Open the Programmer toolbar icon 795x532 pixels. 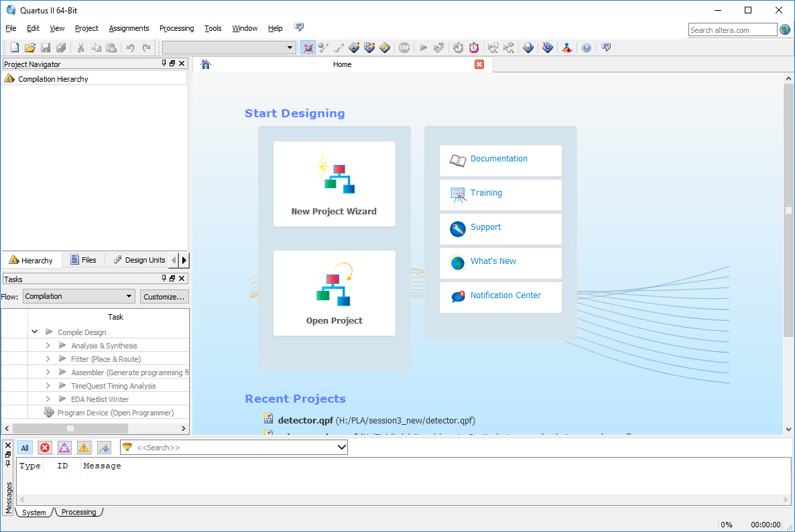tap(548, 48)
